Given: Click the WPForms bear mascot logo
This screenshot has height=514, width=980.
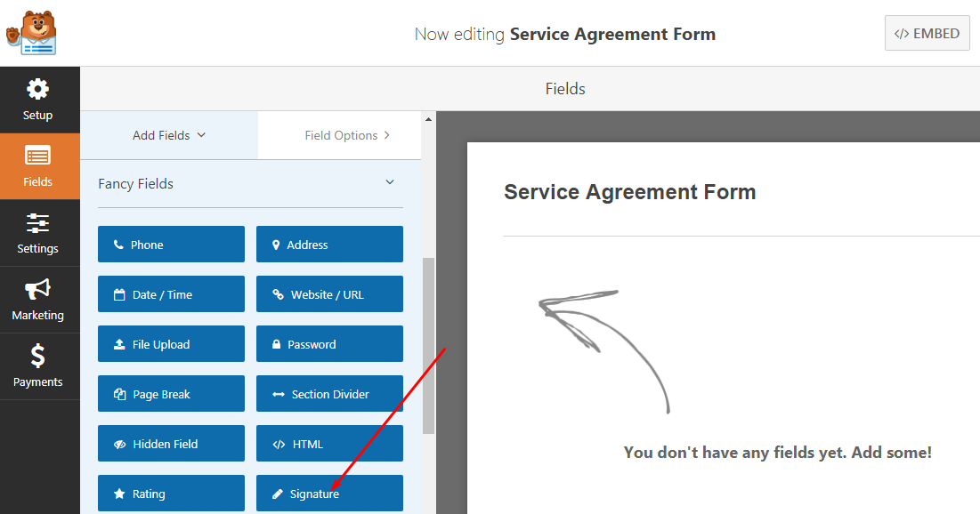Looking at the screenshot, I should pos(32,33).
